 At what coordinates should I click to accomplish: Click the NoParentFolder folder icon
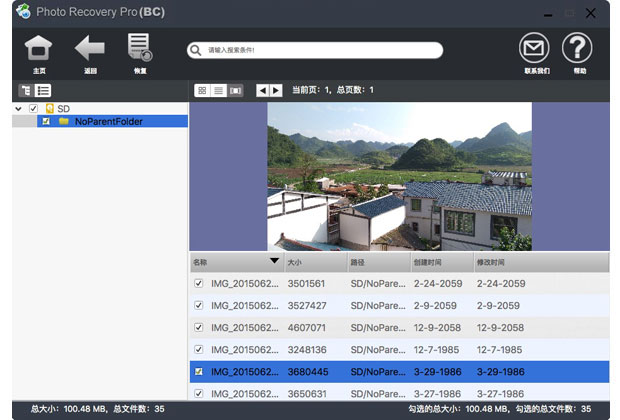pyautogui.click(x=64, y=121)
